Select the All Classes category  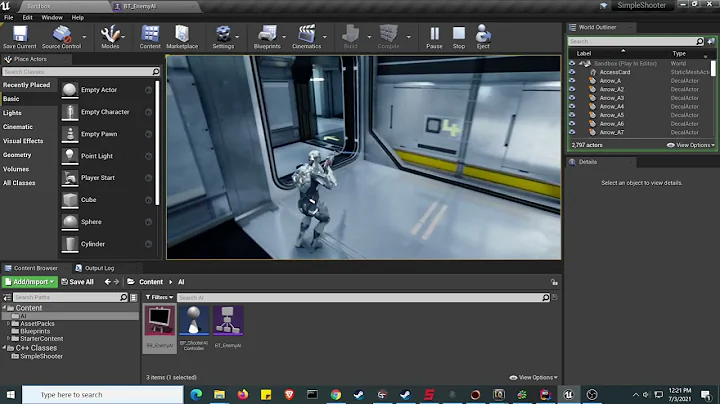pos(19,183)
